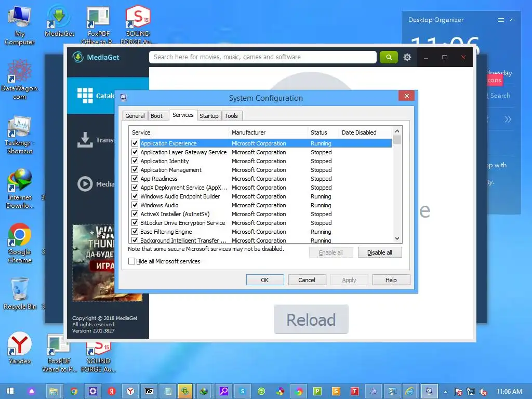Click OK in System Configuration
The height and width of the screenshot is (399, 532).
264,280
